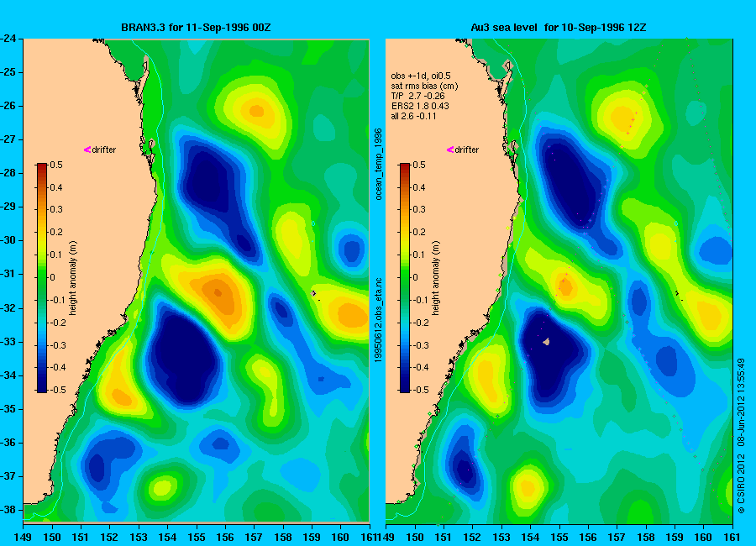Screen dimensions: 756x546
Task: Click the -0.2 tick on right colorbar
Action: pos(421,323)
